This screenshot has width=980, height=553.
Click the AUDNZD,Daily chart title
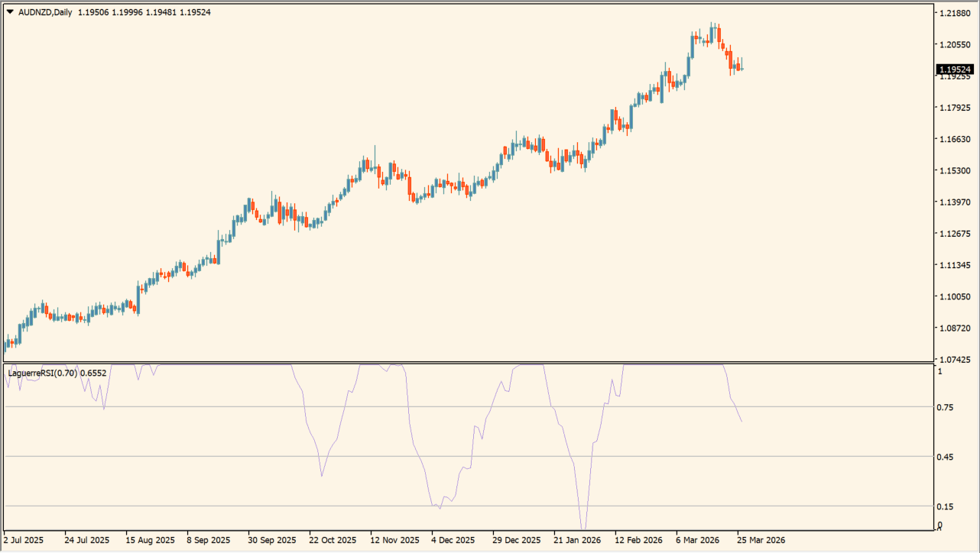(x=45, y=12)
